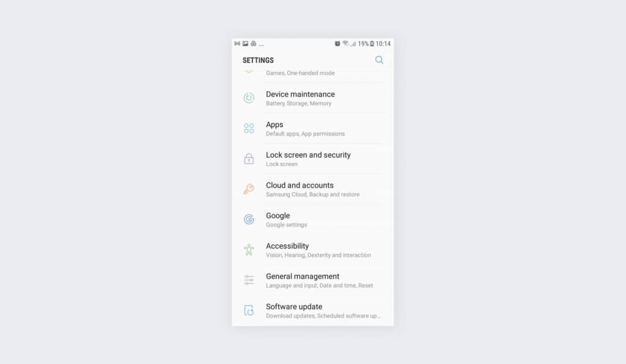Tap the padlock icon for Lock screen
The image size is (626, 364).
pos(249,159)
